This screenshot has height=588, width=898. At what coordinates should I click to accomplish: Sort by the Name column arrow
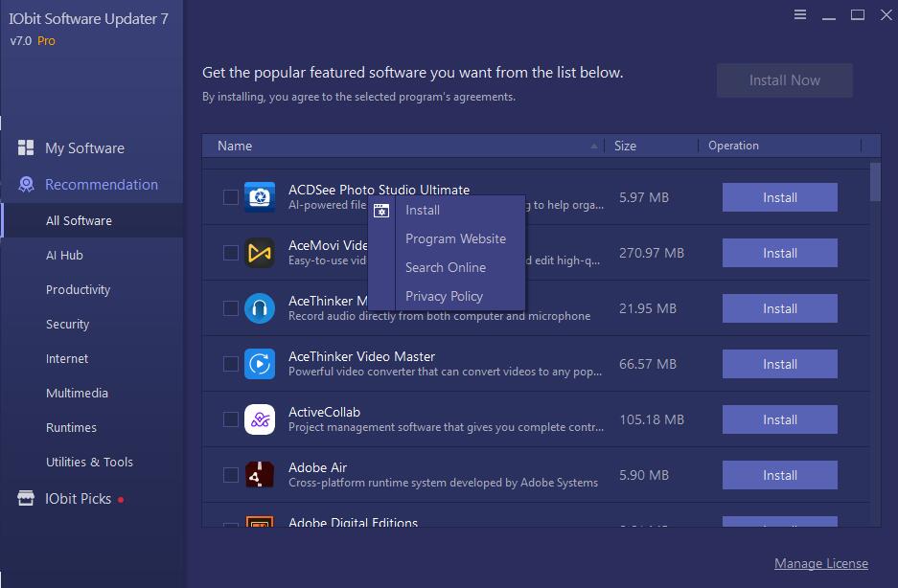(x=594, y=146)
